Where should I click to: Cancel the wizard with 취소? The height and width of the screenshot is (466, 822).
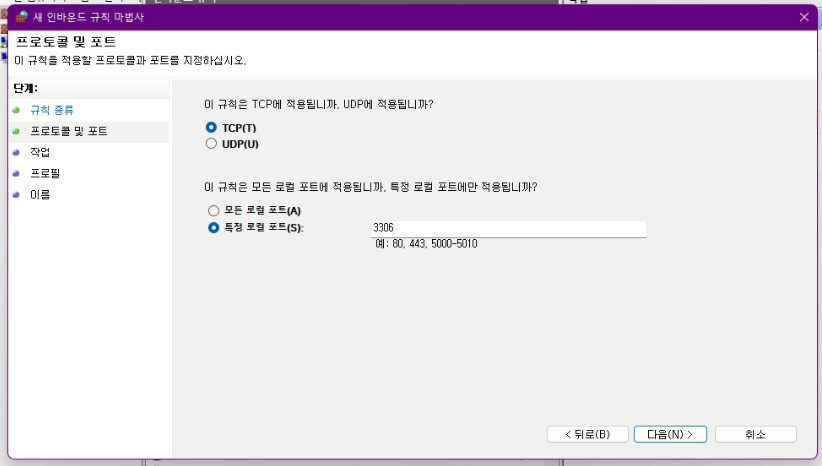[x=755, y=434]
